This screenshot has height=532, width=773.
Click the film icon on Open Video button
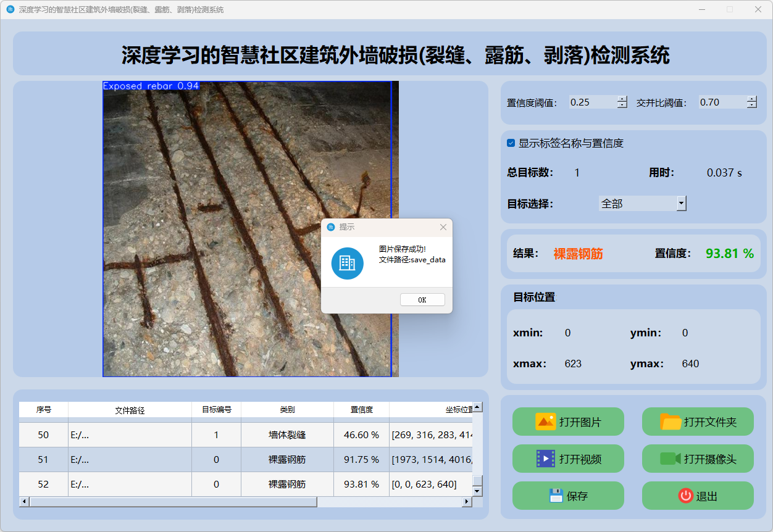coord(546,459)
